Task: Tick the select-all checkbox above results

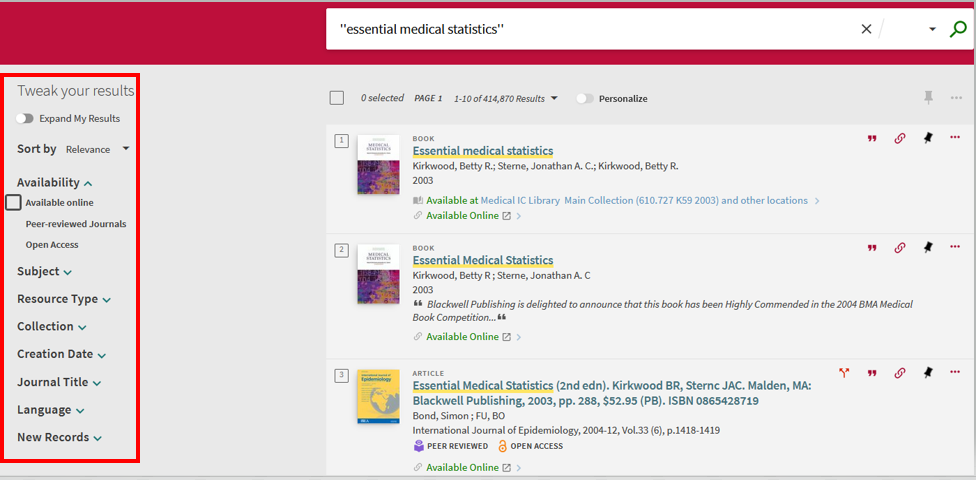Action: click(x=337, y=98)
